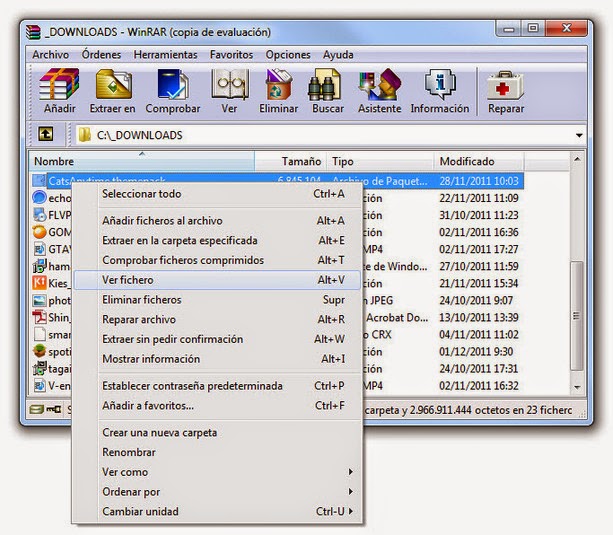Screen dimensions: 613x535
Task: Choose Eliminar ficheros menu entry
Action: point(217,300)
